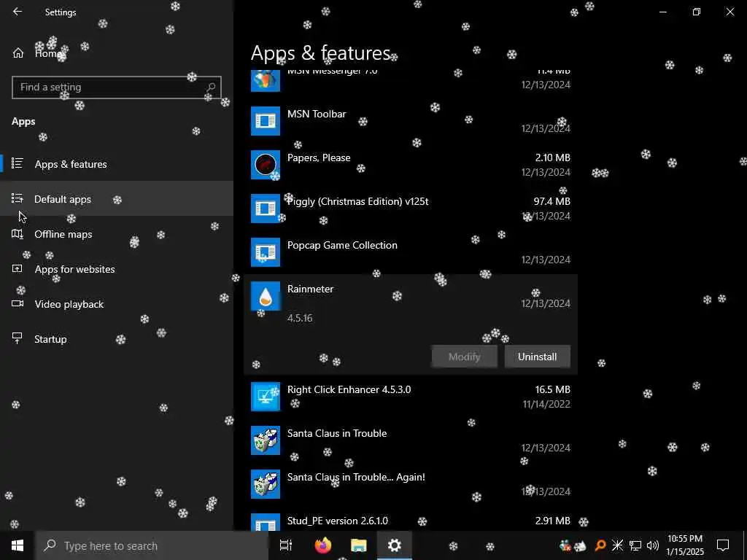This screenshot has height=560, width=747.
Task: Click the Rainmeter droplet icon
Action: click(266, 296)
